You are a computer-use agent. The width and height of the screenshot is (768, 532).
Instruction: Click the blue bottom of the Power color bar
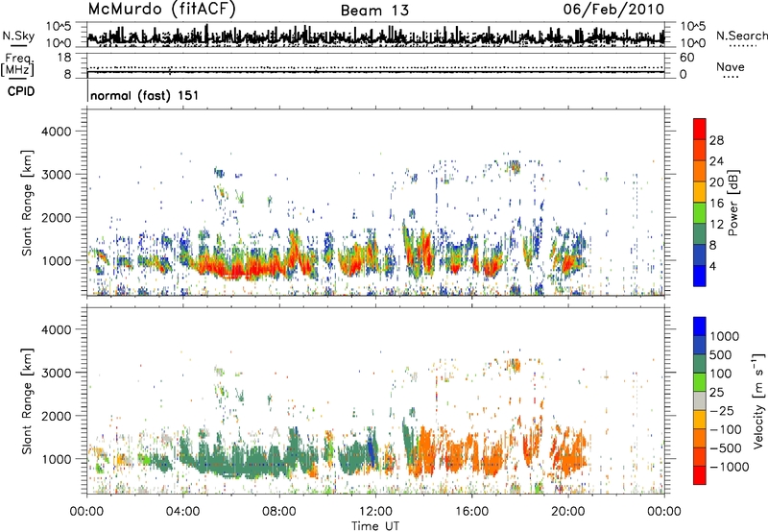(700, 276)
